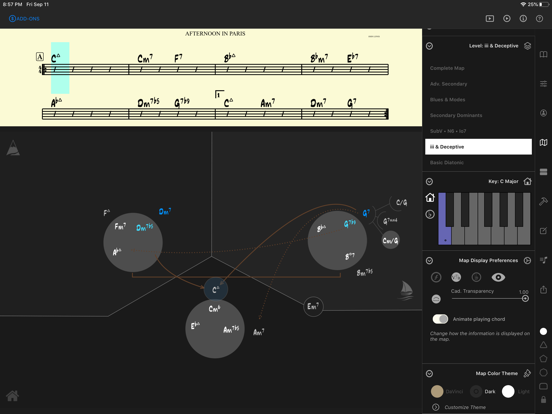Collapse the Level section chevron
This screenshot has height=414, width=552.
[x=429, y=46]
